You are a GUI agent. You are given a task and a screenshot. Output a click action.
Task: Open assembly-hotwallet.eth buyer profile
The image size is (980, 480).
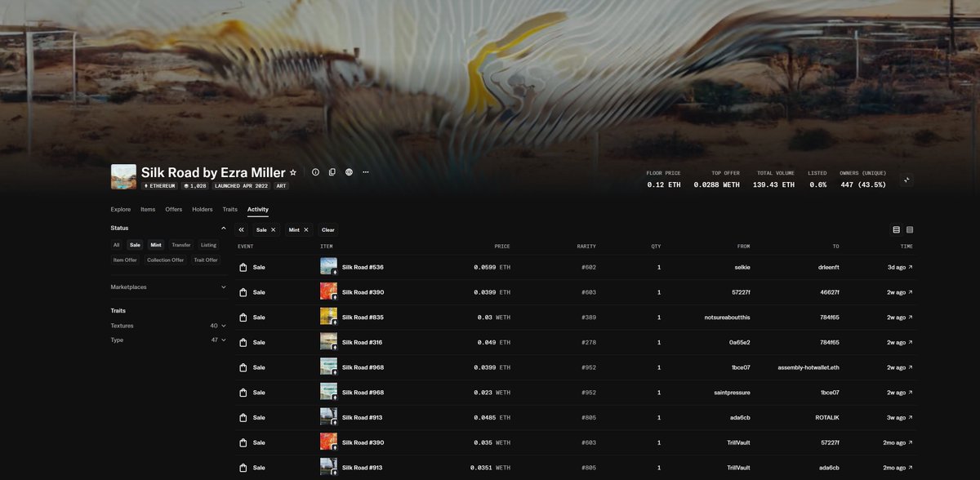[x=809, y=368]
